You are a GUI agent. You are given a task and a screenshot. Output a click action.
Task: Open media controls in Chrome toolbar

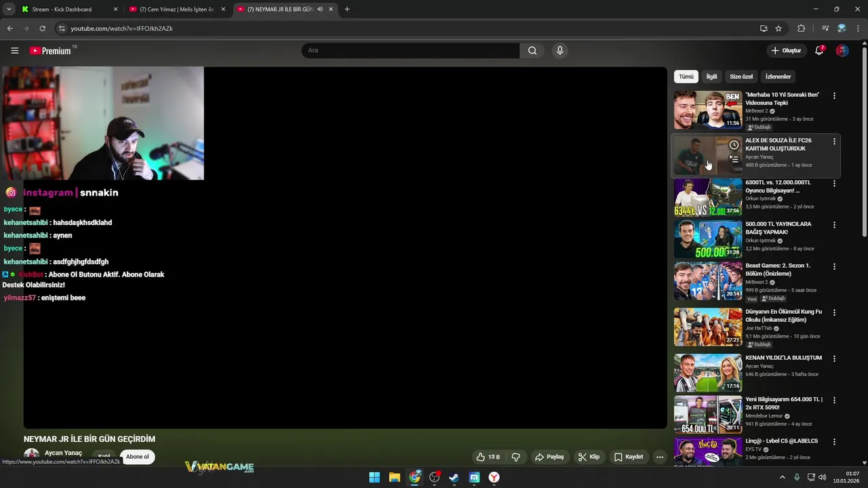pyautogui.click(x=825, y=28)
